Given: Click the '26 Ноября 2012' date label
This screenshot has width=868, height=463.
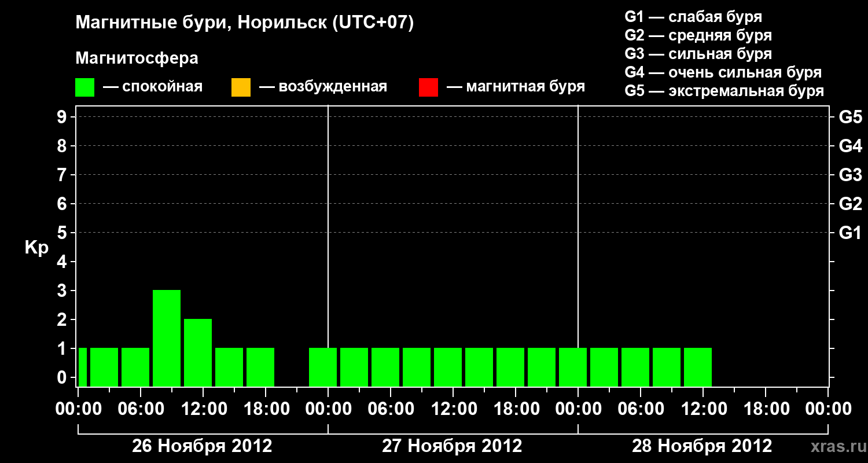Looking at the screenshot, I should 202,446.
